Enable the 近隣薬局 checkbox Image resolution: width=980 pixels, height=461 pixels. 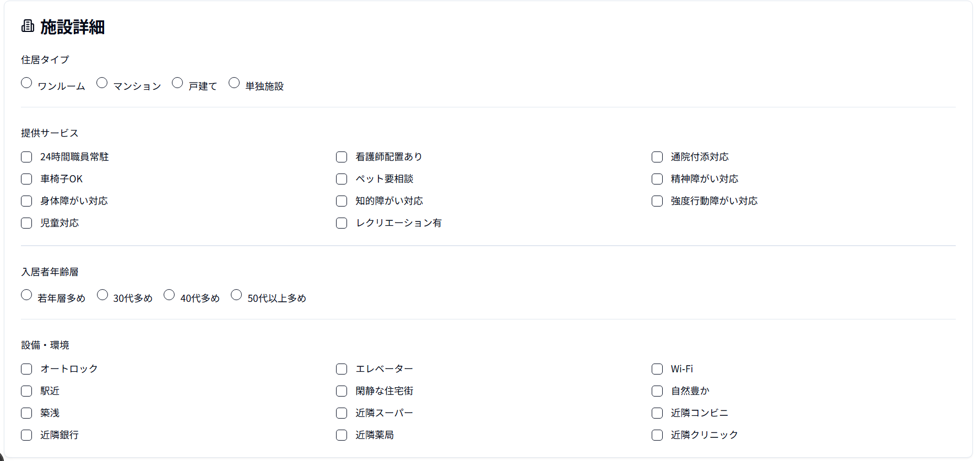(x=341, y=435)
